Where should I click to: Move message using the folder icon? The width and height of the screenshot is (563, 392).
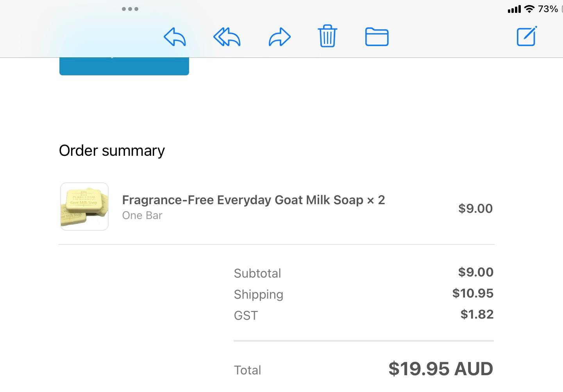pos(377,37)
